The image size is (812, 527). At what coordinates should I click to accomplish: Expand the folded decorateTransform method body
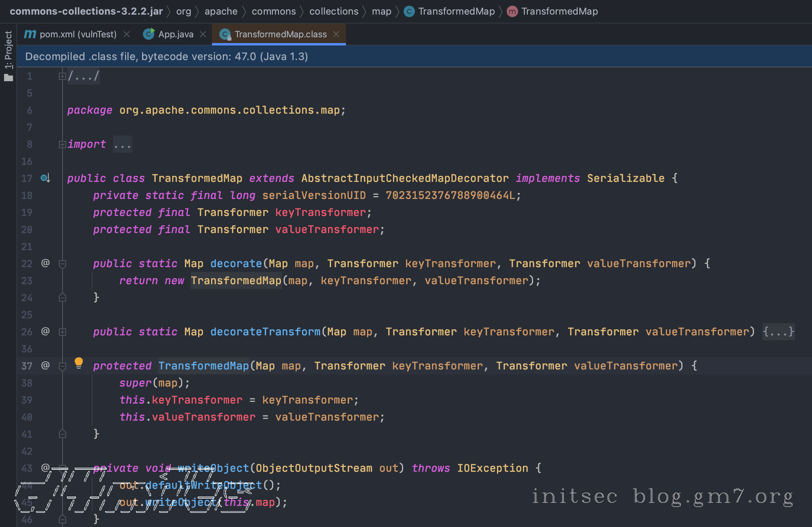click(x=62, y=332)
